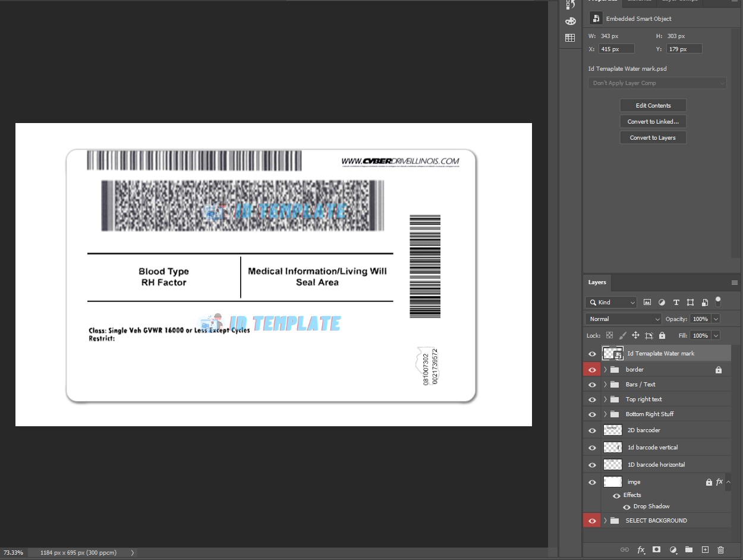The image size is (743, 560).
Task: Click the lock icon on imge layer
Action: [709, 482]
